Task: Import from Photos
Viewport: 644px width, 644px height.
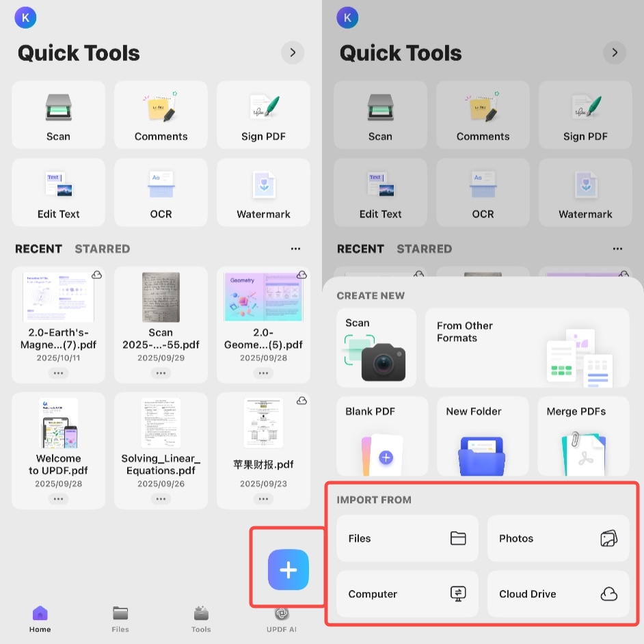Action: point(558,538)
